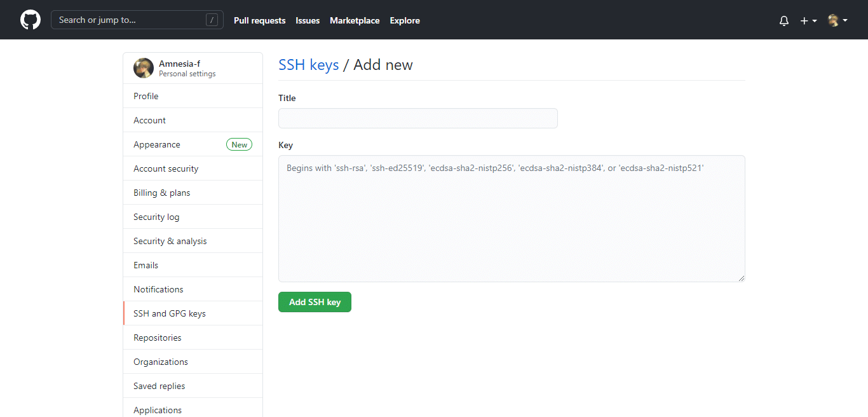Click the GitHub octocat logo

30,20
